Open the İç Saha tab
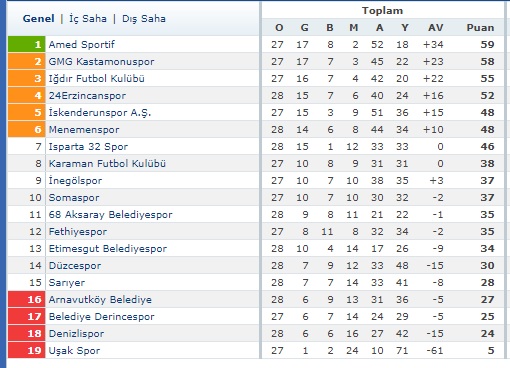Image resolution: width=510 pixels, height=368 pixels. 88,18
